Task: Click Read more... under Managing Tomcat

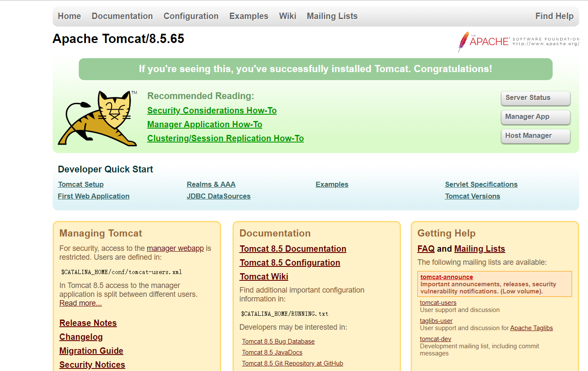Action: click(80, 303)
